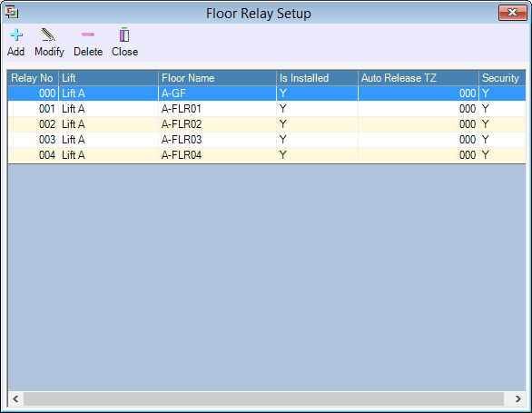Select relay row A-FLR01
The width and height of the screenshot is (532, 413).
click(x=267, y=109)
